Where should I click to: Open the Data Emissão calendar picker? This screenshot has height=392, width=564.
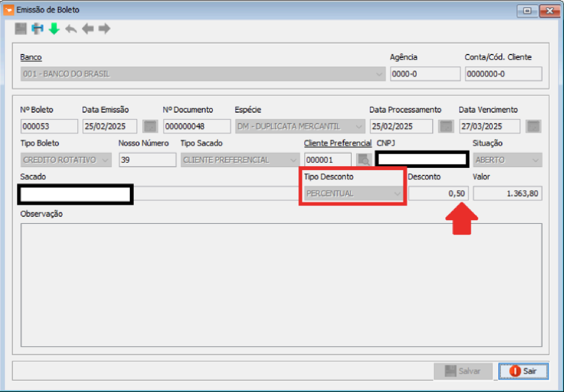[x=150, y=126]
